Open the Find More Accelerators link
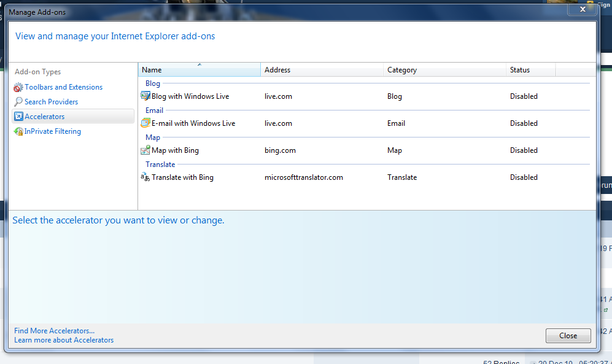The image size is (612, 364). coord(54,331)
